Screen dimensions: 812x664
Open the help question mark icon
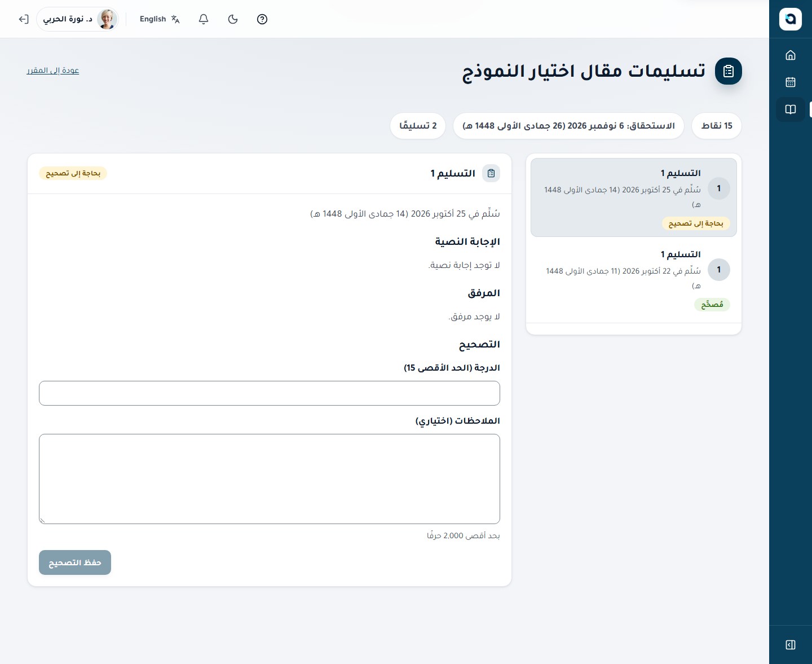point(262,19)
